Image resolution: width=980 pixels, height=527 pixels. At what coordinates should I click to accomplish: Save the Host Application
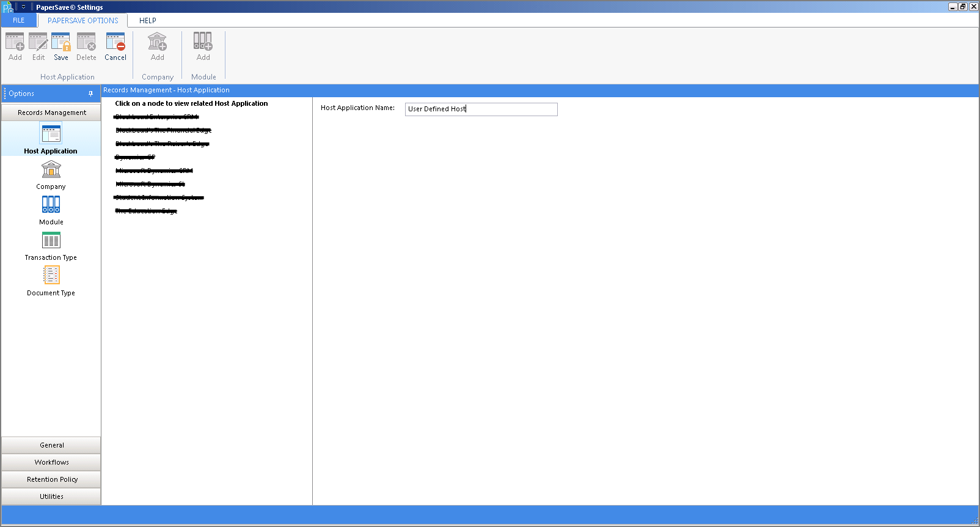[61, 47]
